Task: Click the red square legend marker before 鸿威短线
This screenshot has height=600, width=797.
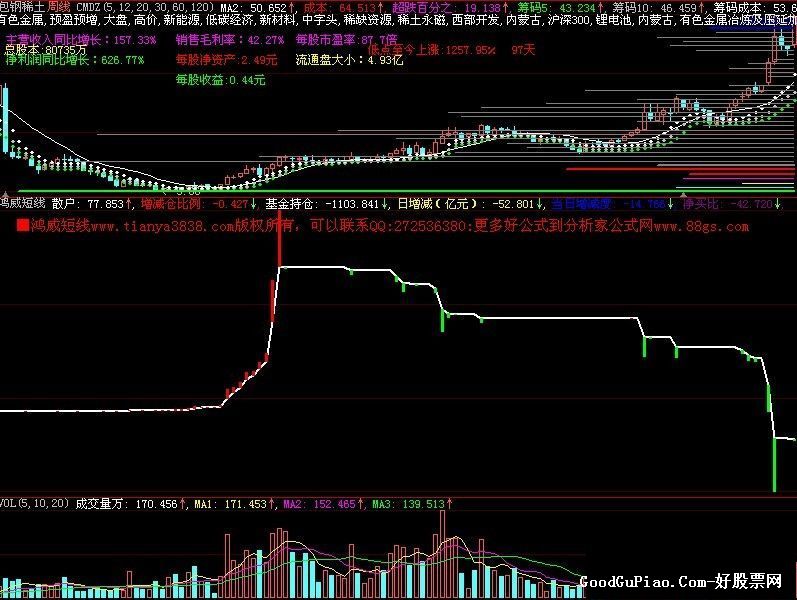Action: 23,225
